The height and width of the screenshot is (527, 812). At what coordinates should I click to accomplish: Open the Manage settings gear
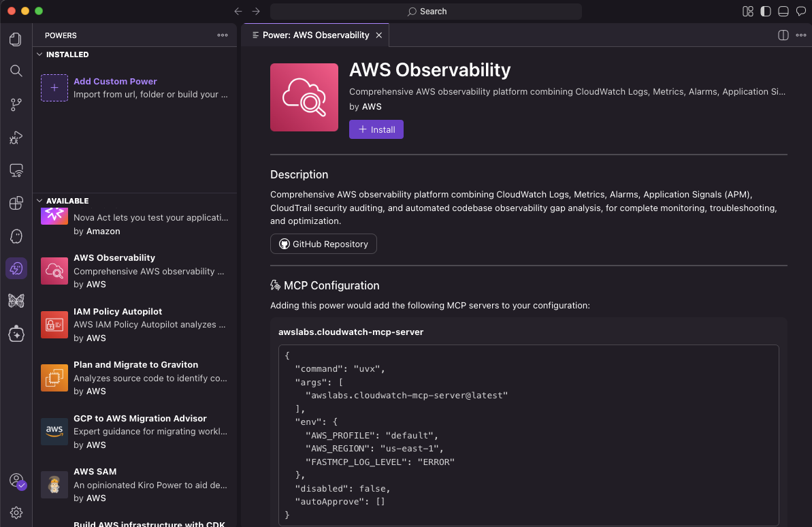tap(16, 513)
